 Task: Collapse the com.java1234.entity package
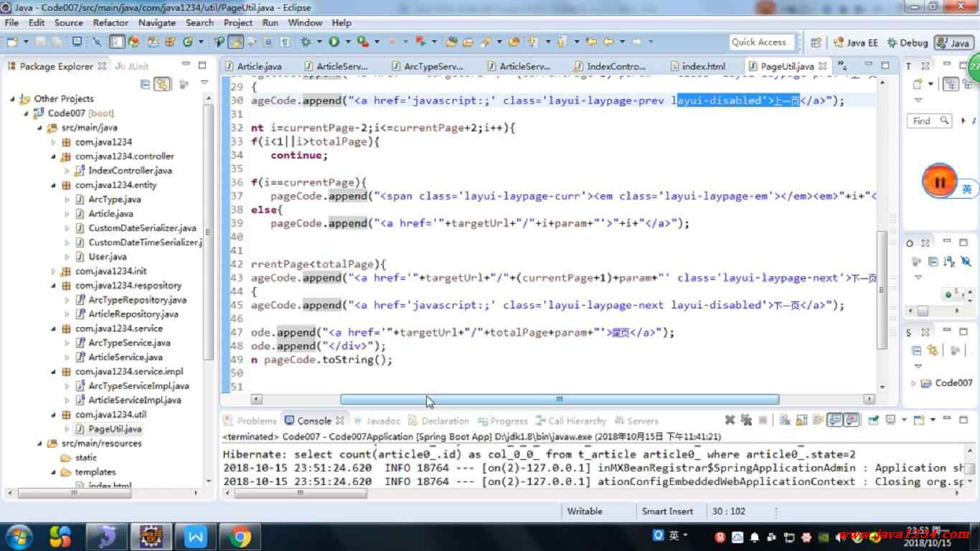tap(54, 185)
